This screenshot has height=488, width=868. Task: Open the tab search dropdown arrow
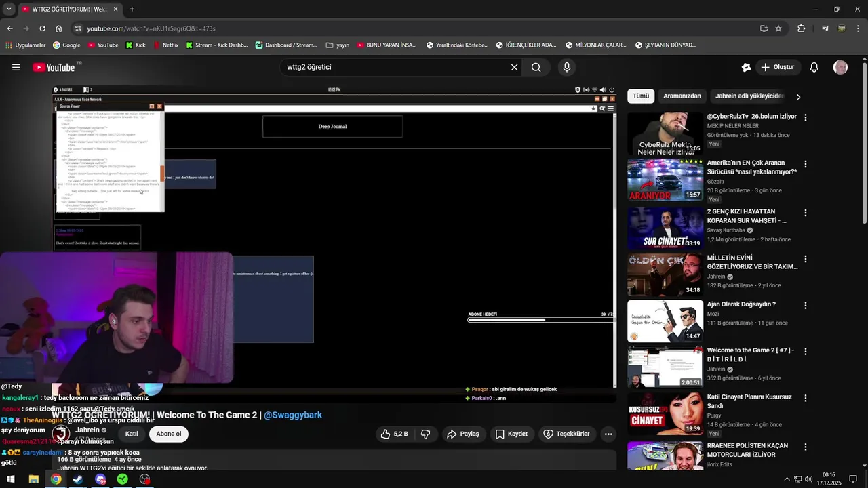[x=9, y=9]
